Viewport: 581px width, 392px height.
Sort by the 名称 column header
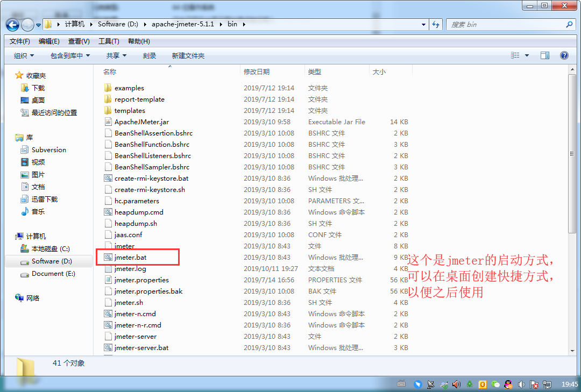point(110,72)
